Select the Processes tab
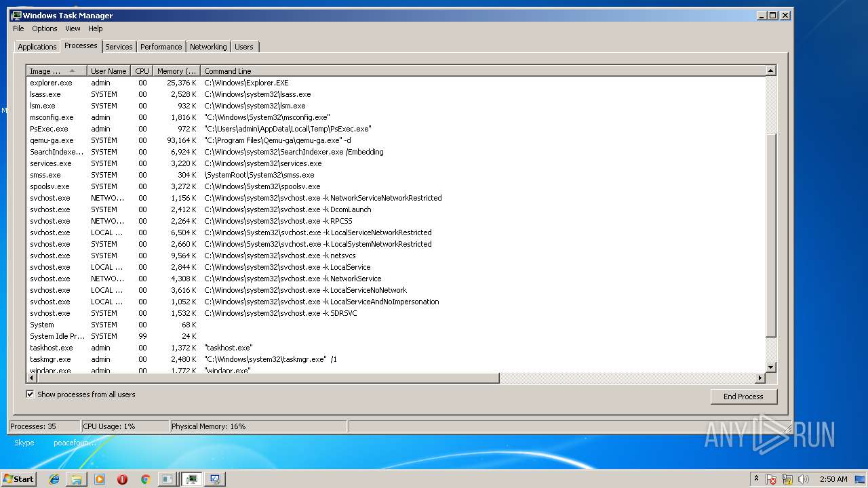 coord(81,45)
